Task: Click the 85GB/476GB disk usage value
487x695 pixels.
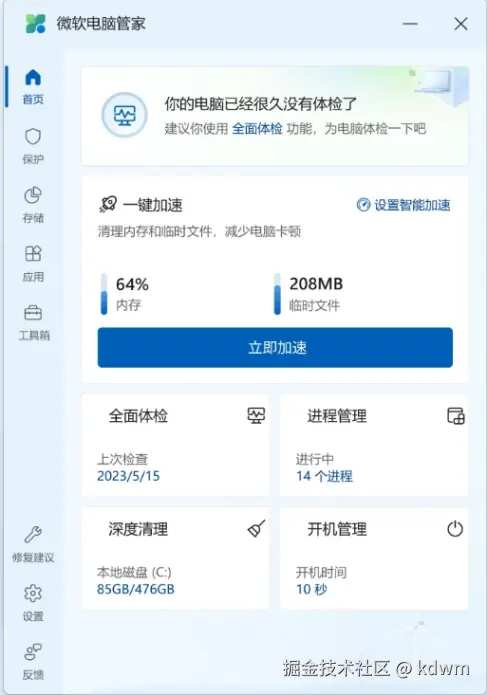Action: coord(136,590)
